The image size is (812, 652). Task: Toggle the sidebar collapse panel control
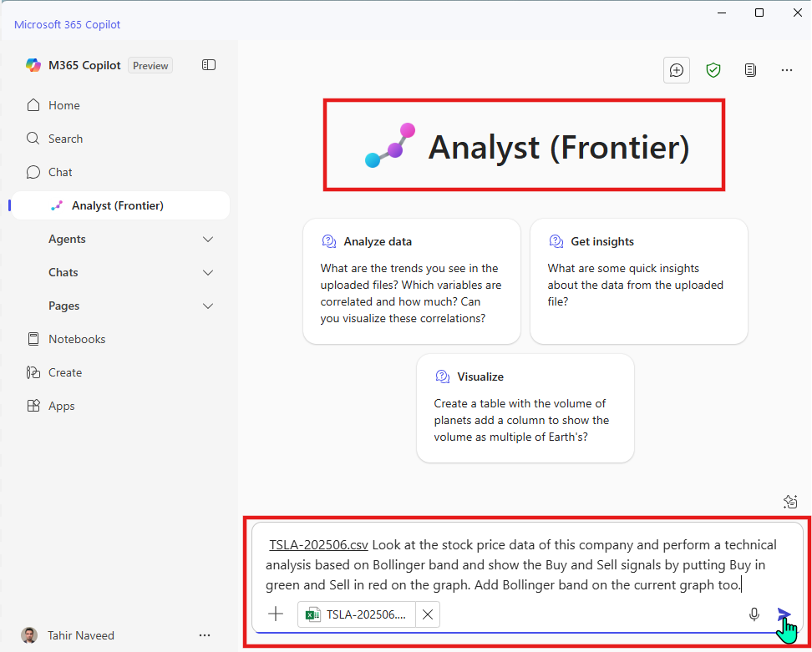(208, 64)
